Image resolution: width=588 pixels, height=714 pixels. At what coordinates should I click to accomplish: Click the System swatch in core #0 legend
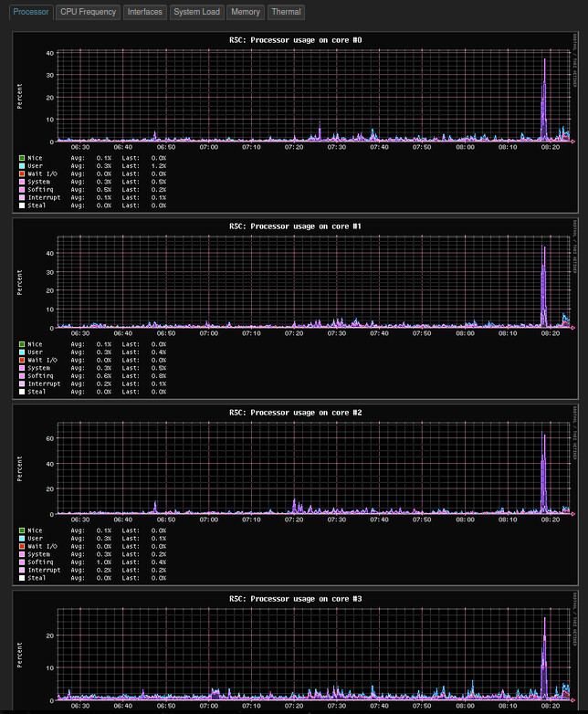tap(22, 182)
